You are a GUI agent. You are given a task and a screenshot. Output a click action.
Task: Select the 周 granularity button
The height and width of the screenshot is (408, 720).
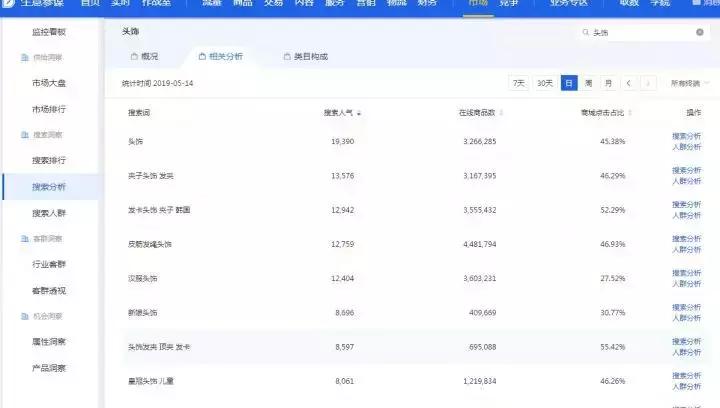[x=589, y=83]
